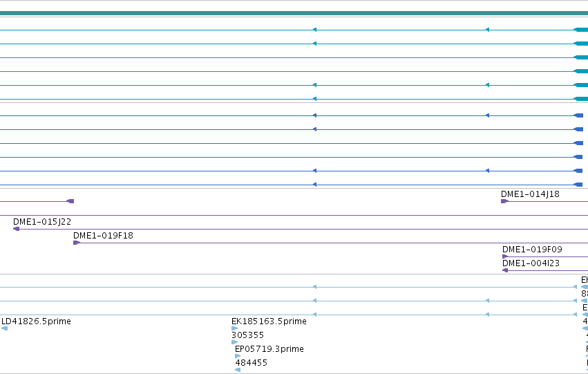Click the light blue glyph under 484455
Image resolution: width=588 pixels, height=374 pixels.
tap(238, 370)
